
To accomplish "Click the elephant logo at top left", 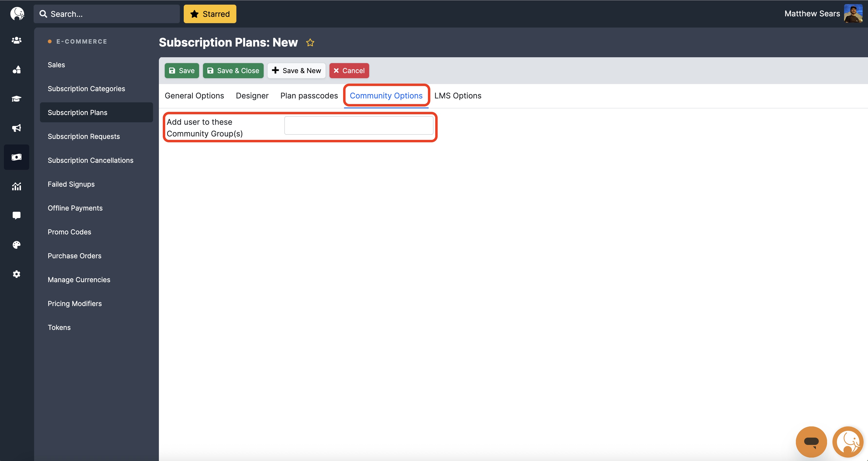I will point(17,14).
